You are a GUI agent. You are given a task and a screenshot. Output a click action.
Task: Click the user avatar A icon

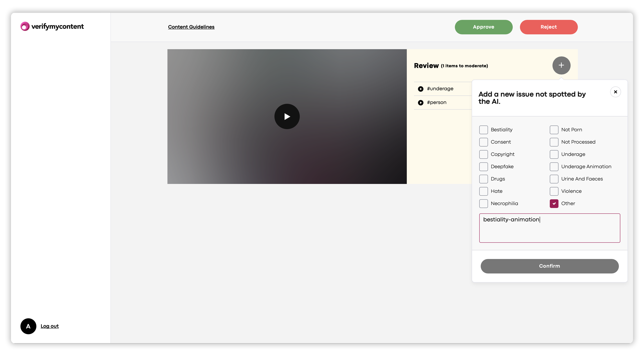(x=28, y=326)
